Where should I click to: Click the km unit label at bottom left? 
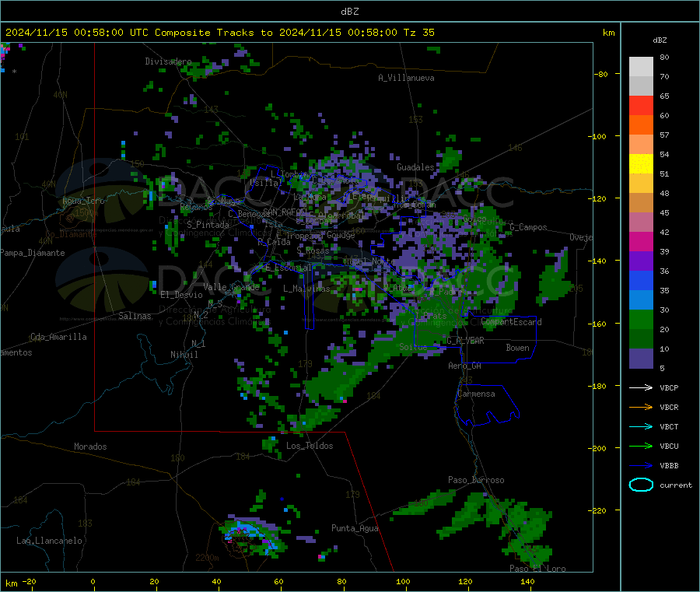(x=11, y=583)
